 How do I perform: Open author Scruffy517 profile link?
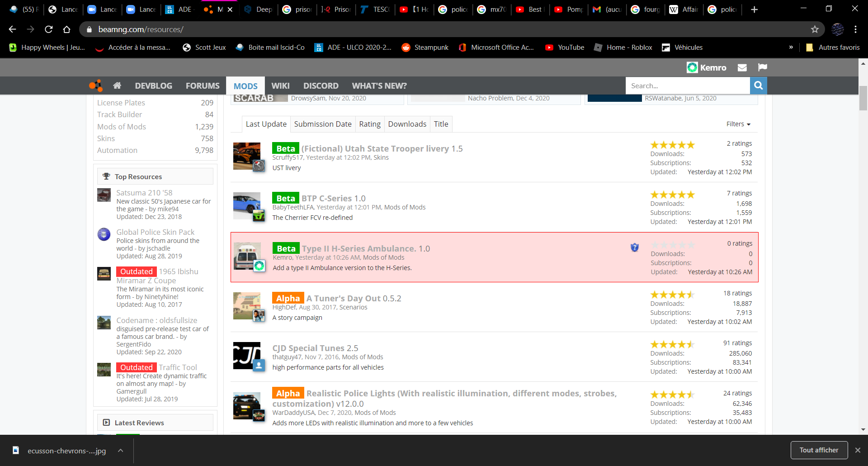pyautogui.click(x=288, y=157)
